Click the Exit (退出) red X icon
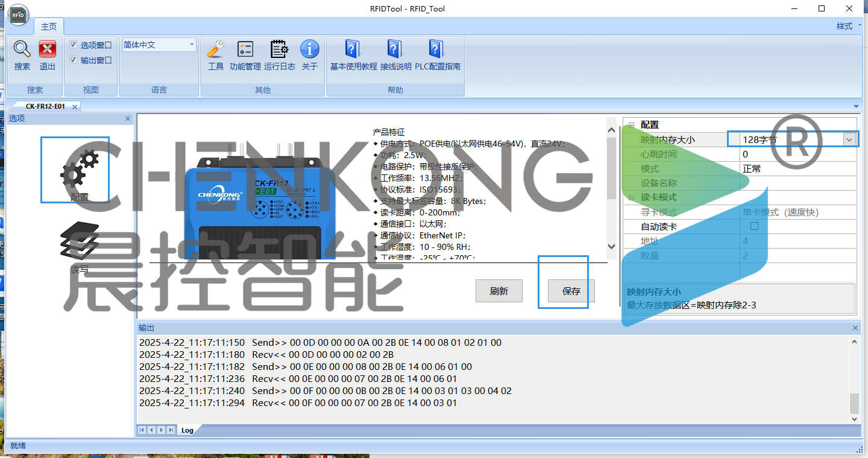The height and width of the screenshot is (458, 868). (x=48, y=49)
